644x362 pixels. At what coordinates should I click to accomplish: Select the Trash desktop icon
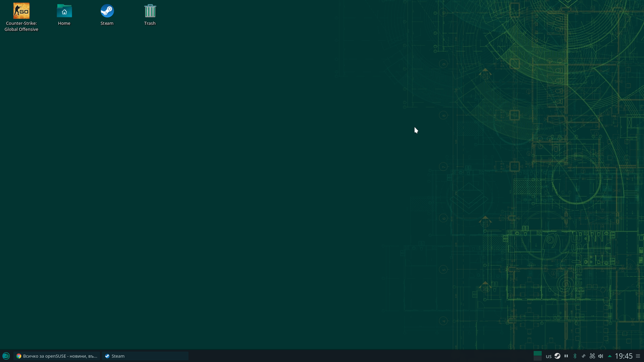coord(150,15)
